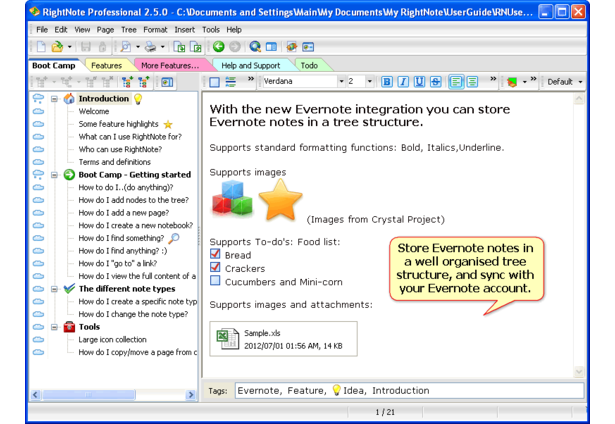615x424 pixels.
Task: Click the Tags input field
Action: point(409,391)
